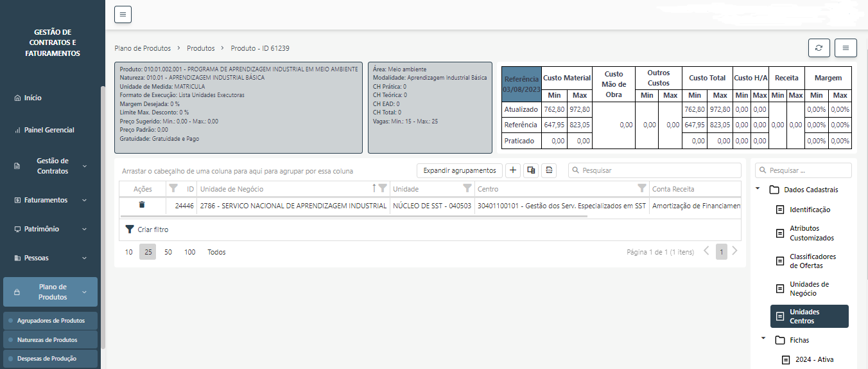Viewport: 868px width, 369px height.
Task: Open filter on Unidade column header
Action: click(467, 189)
